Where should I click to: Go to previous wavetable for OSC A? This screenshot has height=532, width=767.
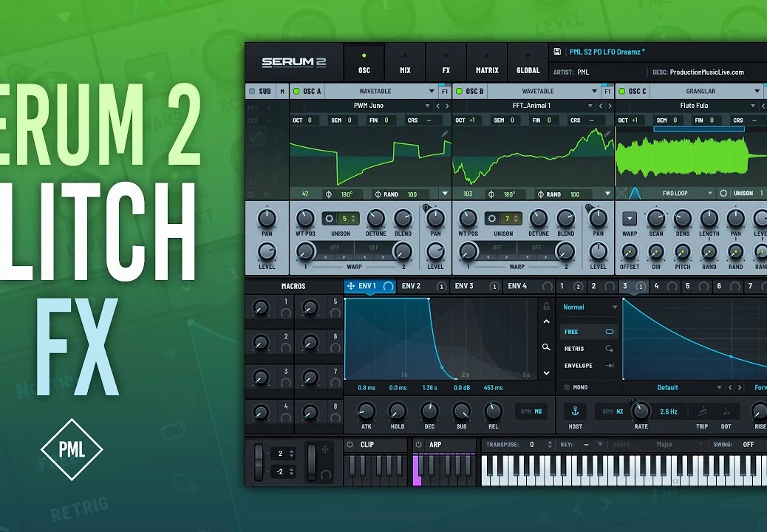(x=437, y=106)
